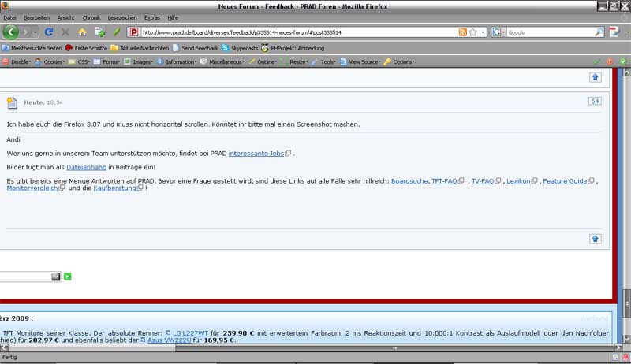Click the green Back navigation button

coord(11,32)
